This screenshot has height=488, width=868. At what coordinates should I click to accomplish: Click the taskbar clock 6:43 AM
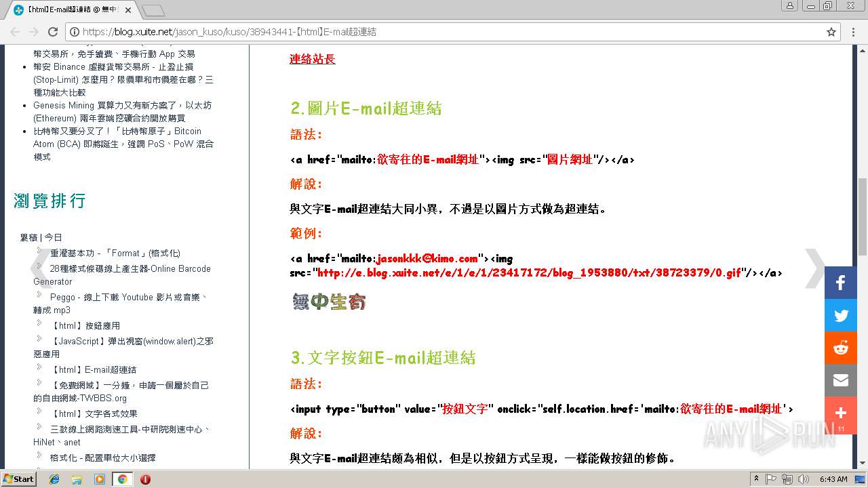(x=833, y=479)
